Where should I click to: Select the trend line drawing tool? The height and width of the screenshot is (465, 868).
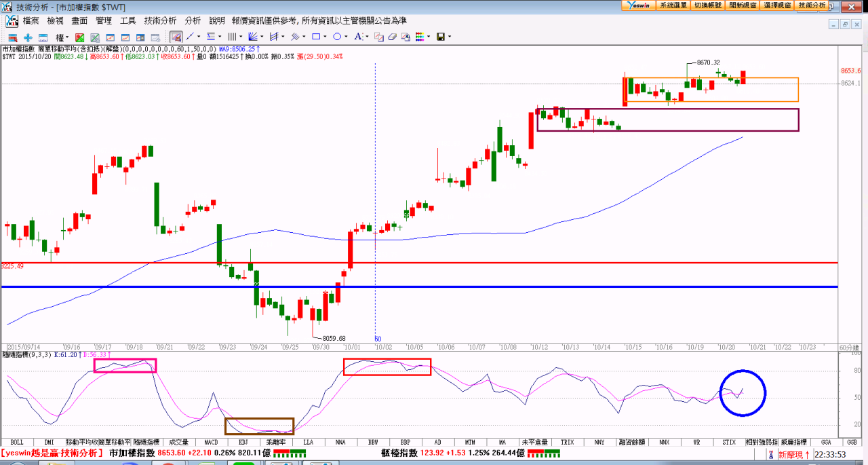pos(190,37)
